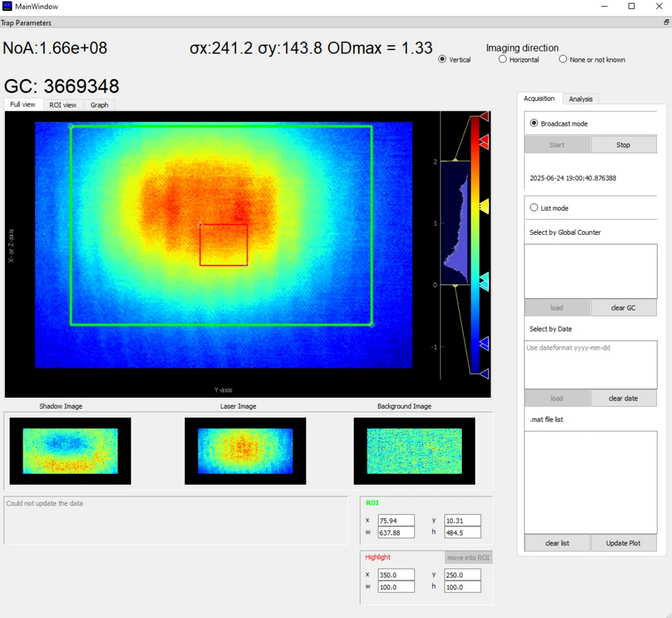The width and height of the screenshot is (672, 618).
Task: Click the Update Plot button
Action: pyautogui.click(x=623, y=543)
